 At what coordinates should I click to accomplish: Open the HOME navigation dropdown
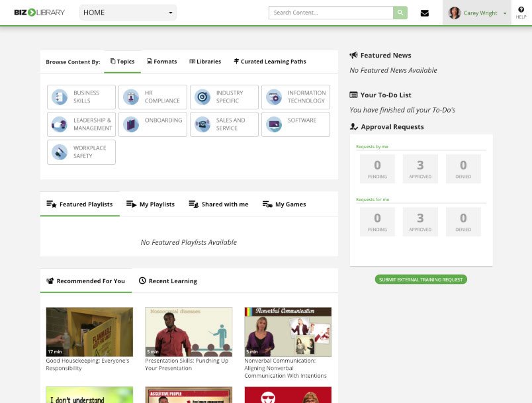click(x=128, y=13)
